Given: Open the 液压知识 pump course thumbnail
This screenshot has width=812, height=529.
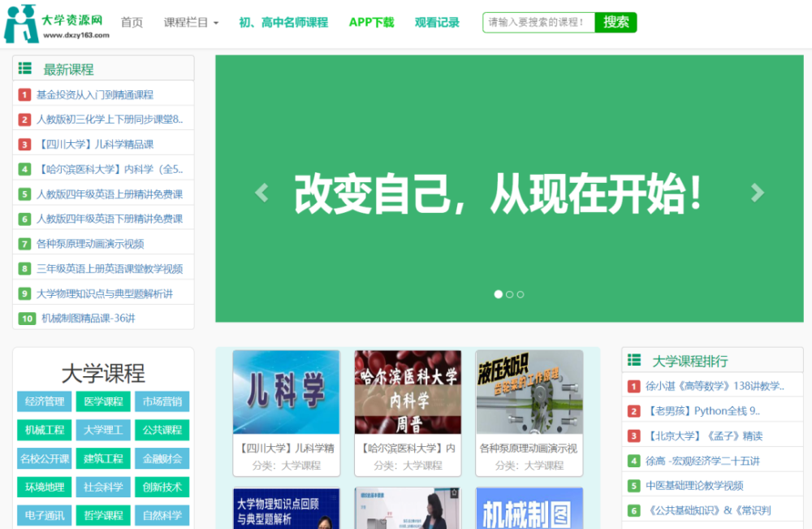Looking at the screenshot, I should coord(529,392).
